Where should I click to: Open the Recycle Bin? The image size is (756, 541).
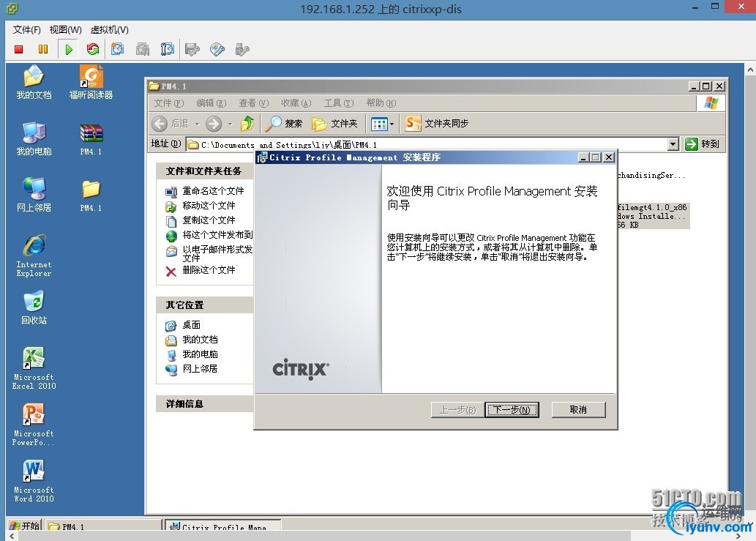[33, 302]
